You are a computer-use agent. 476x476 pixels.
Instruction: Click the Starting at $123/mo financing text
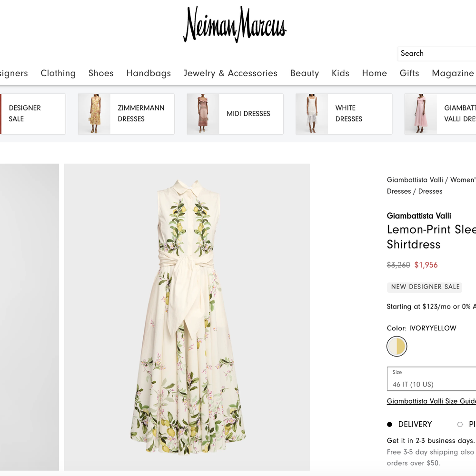[431, 307]
